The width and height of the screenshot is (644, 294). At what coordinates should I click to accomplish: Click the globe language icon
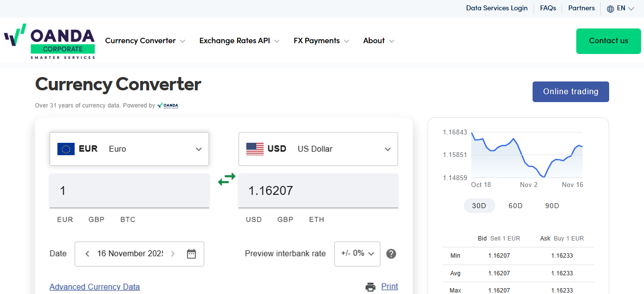pos(611,8)
